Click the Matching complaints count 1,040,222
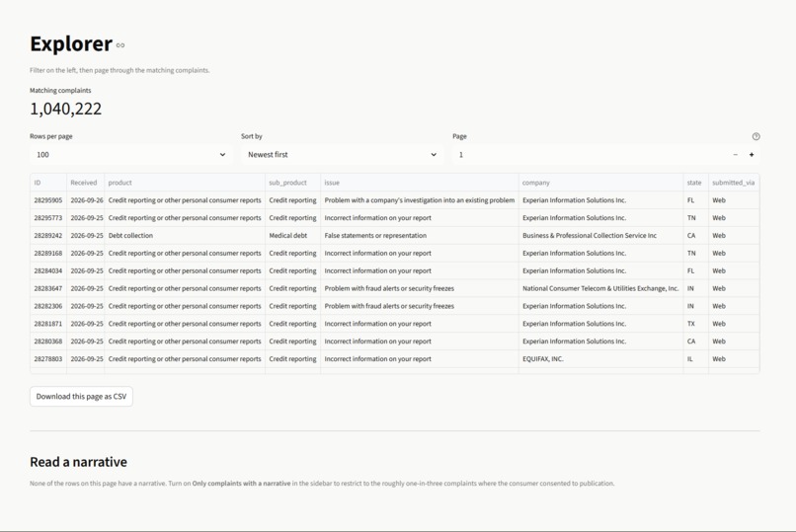The height and width of the screenshot is (532, 796). pos(65,109)
